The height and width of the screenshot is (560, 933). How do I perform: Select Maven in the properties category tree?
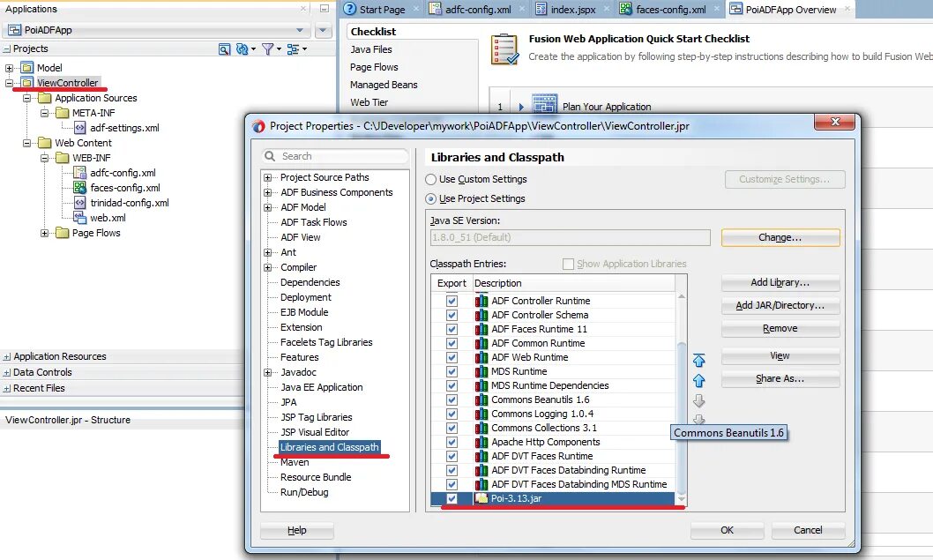295,462
